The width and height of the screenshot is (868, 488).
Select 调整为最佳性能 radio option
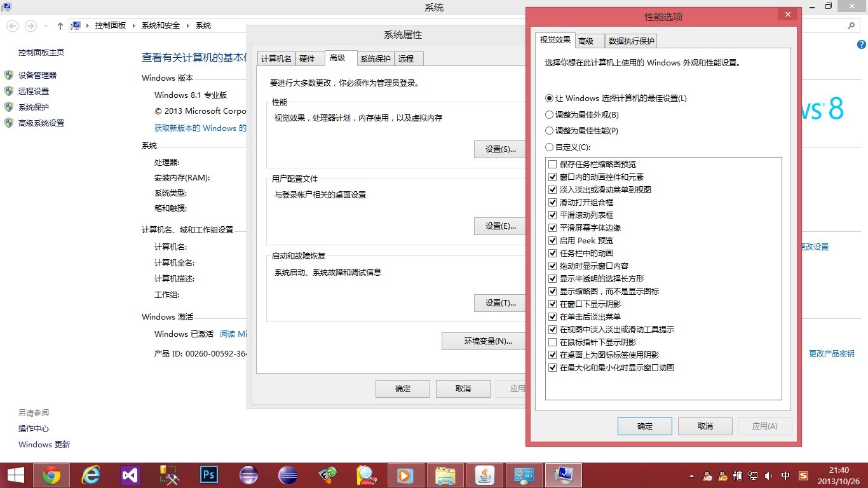click(x=550, y=131)
